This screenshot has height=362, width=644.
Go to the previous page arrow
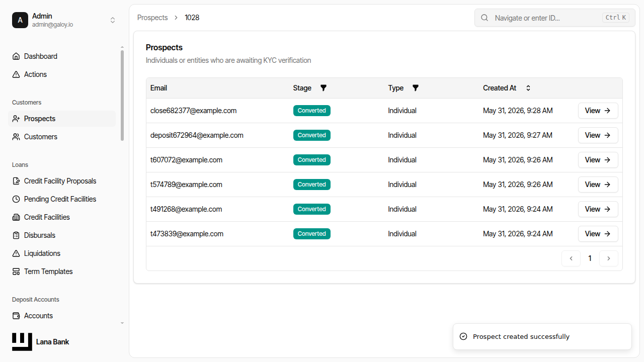(x=571, y=258)
